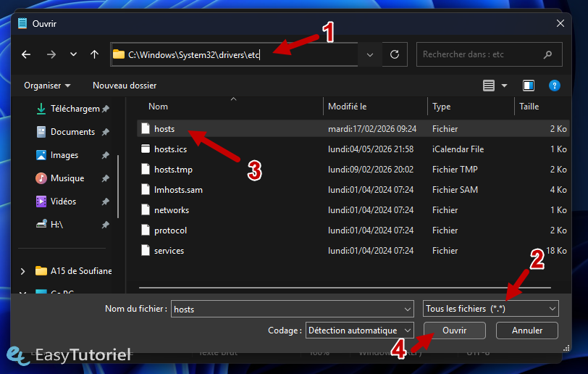Select the hosts file
Screen dimensions: 588x374
pyautogui.click(x=353, y=129)
